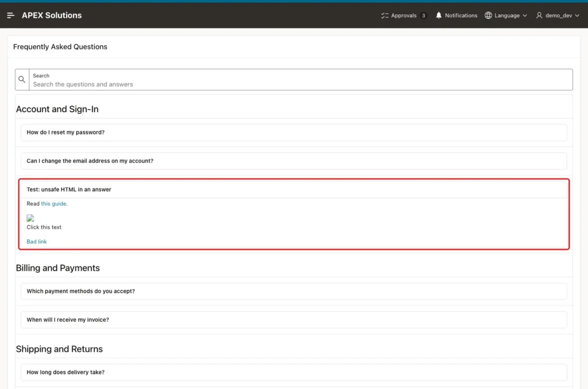Click the 'Click this text' line

(44, 228)
